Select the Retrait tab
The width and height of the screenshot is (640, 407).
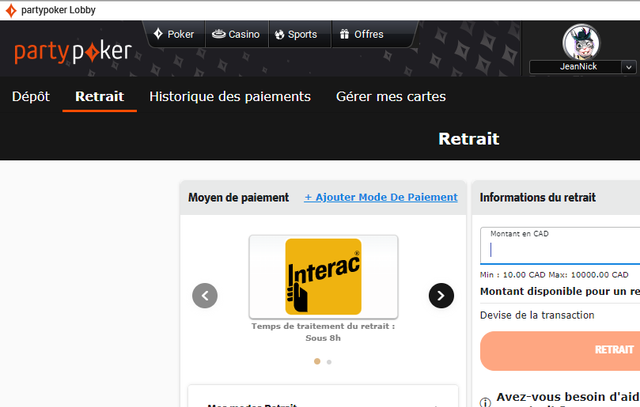point(100,96)
